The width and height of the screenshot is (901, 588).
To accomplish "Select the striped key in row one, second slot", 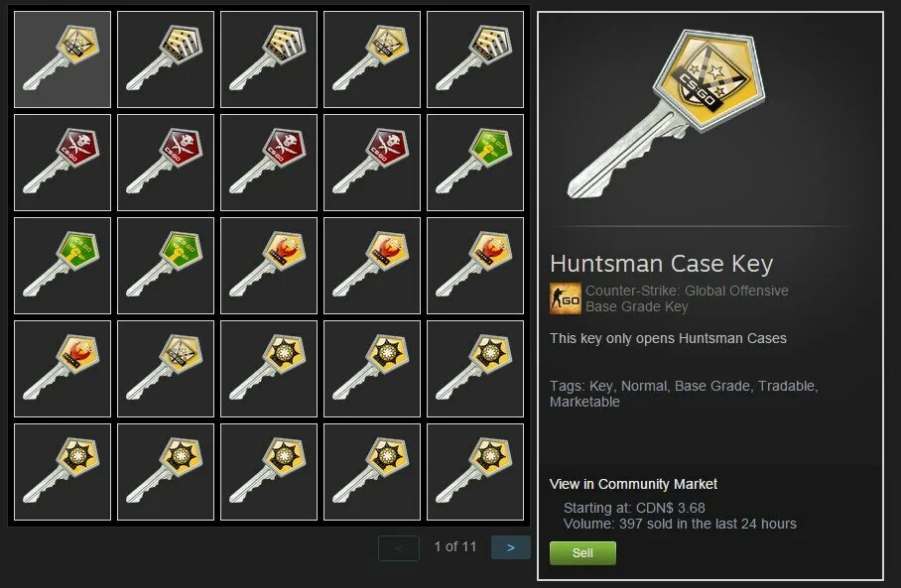I will (x=166, y=59).
